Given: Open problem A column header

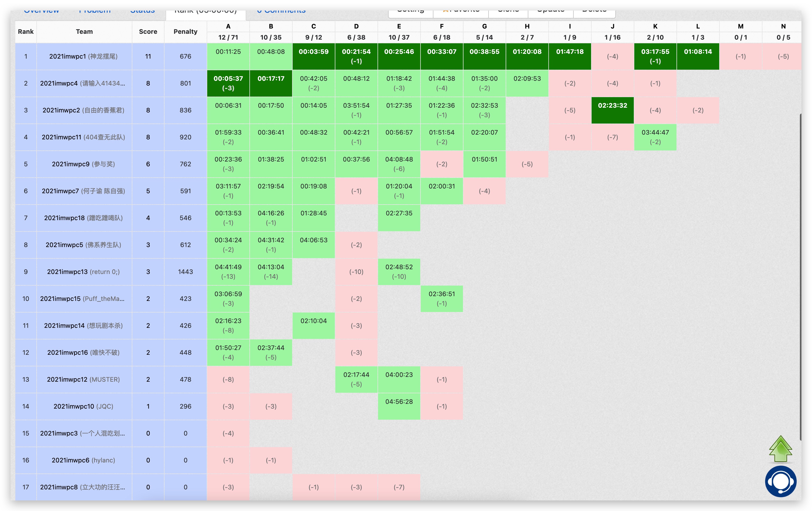Looking at the screenshot, I should pyautogui.click(x=228, y=26).
